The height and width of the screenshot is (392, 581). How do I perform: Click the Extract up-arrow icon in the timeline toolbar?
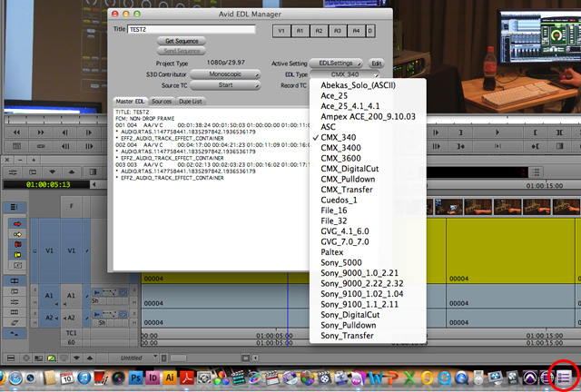(x=71, y=171)
